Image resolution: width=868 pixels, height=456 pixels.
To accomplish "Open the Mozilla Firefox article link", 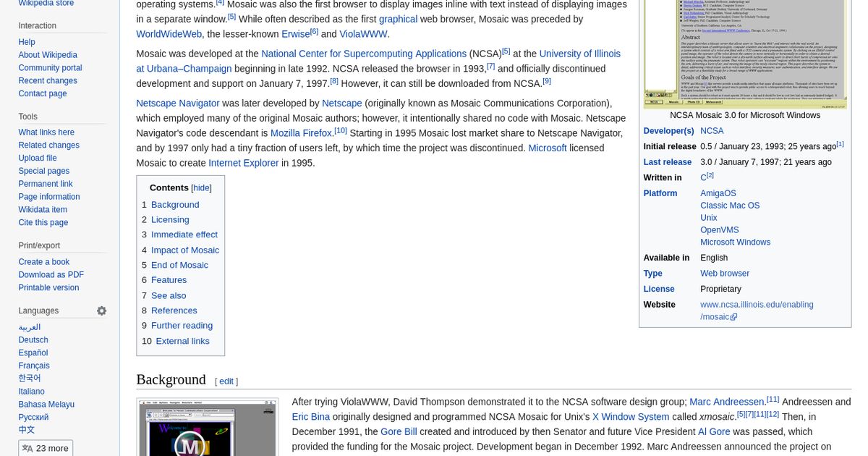I will pos(300,133).
